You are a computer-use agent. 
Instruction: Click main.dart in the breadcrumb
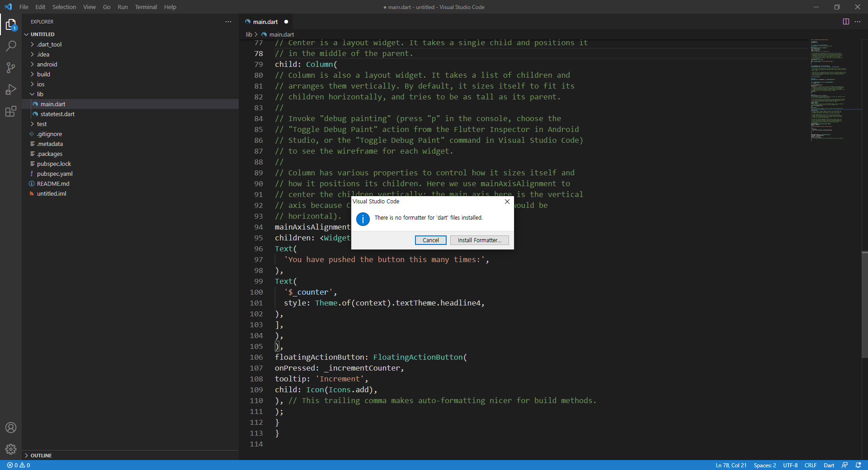click(282, 34)
